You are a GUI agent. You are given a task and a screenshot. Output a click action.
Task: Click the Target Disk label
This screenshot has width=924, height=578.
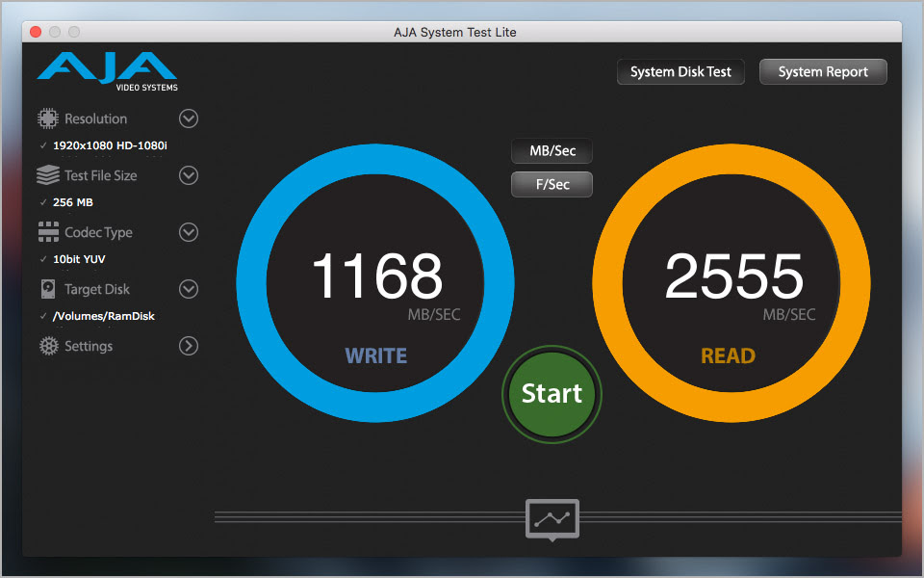click(97, 289)
